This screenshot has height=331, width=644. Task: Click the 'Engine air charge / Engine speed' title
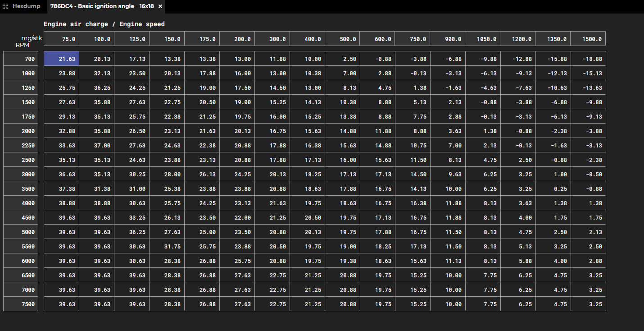coord(104,24)
